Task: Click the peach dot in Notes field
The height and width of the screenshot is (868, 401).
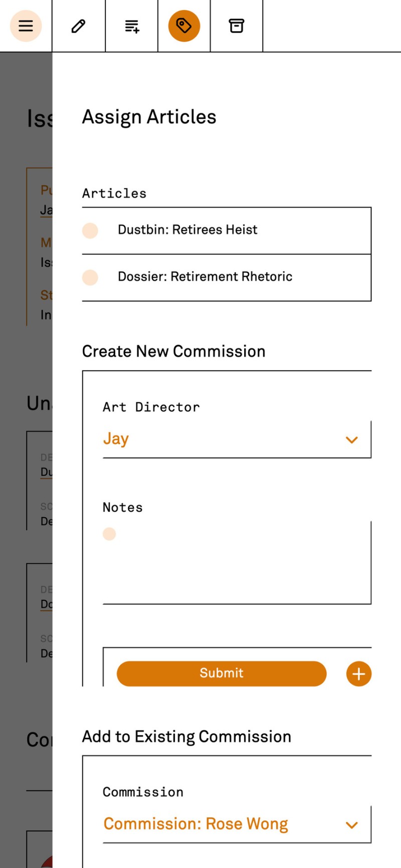Action: click(x=109, y=534)
